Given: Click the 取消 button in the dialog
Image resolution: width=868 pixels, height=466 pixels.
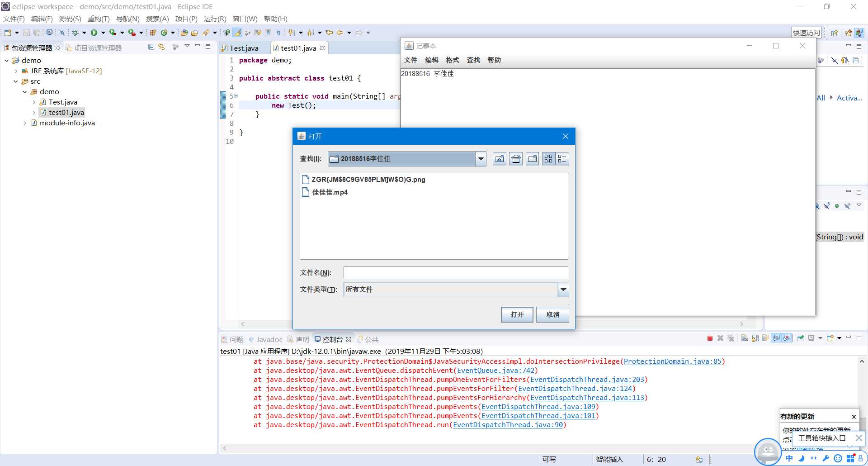Looking at the screenshot, I should [x=552, y=314].
